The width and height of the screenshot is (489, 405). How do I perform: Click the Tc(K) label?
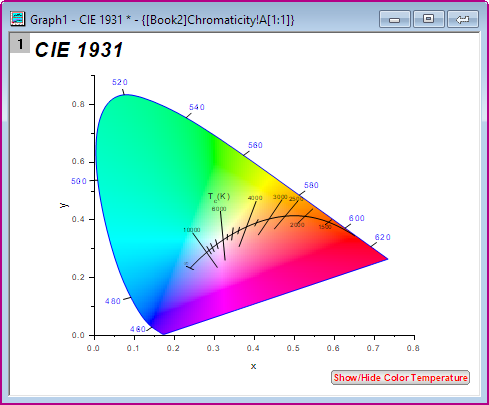pos(219,197)
